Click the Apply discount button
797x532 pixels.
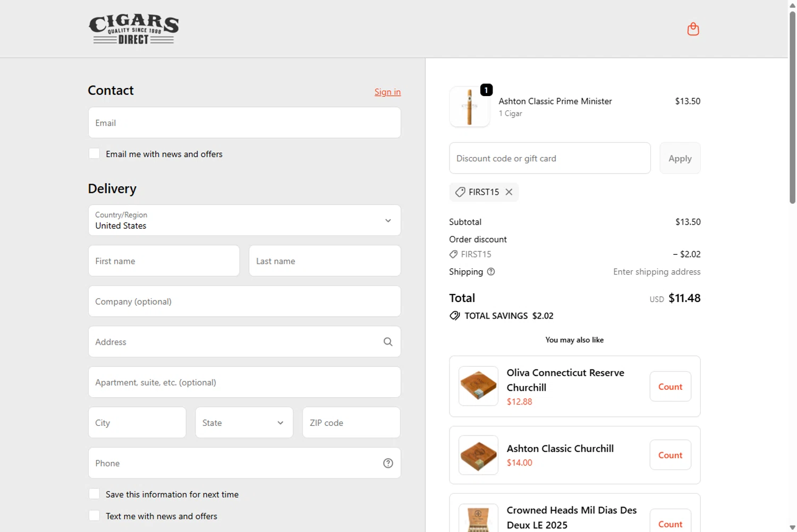tap(680, 158)
